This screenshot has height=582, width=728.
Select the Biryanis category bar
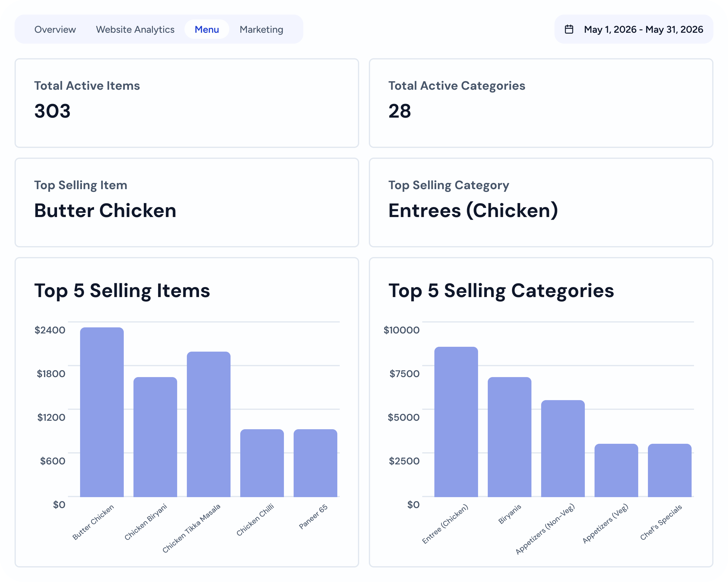tap(510, 437)
